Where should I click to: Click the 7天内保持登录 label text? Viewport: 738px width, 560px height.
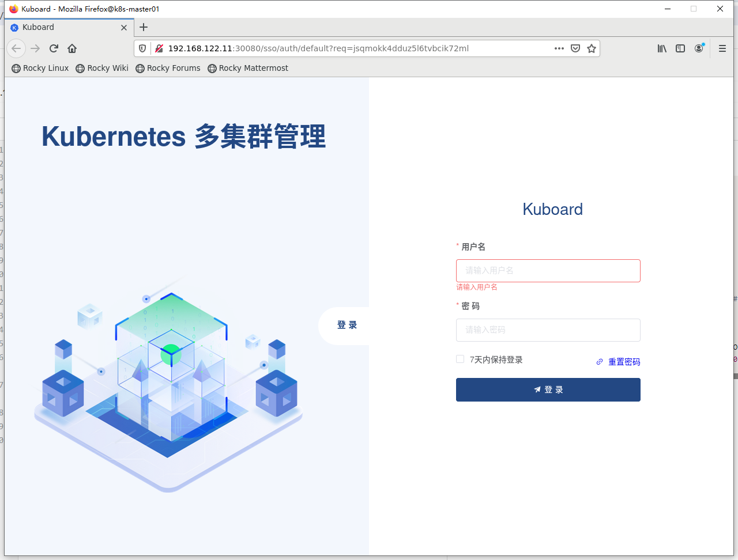[496, 360]
